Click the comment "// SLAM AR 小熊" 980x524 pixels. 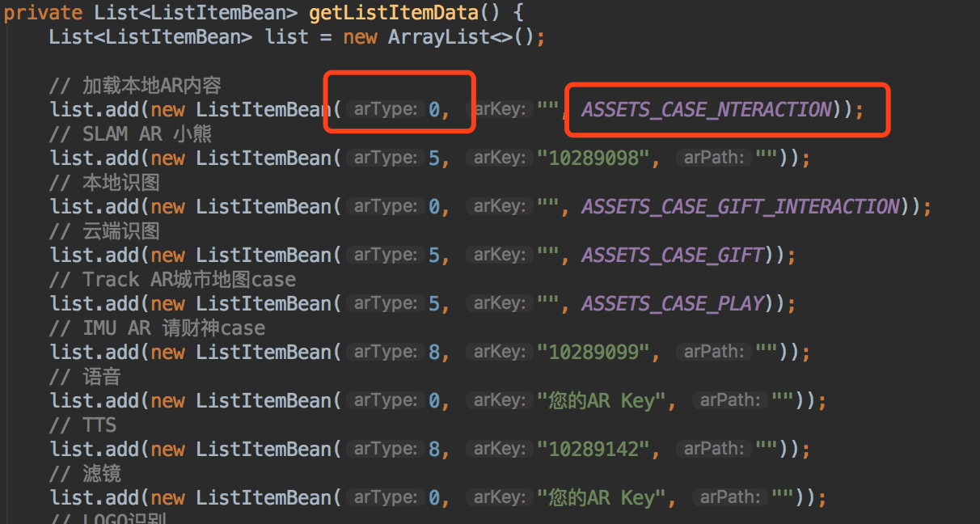(130, 133)
